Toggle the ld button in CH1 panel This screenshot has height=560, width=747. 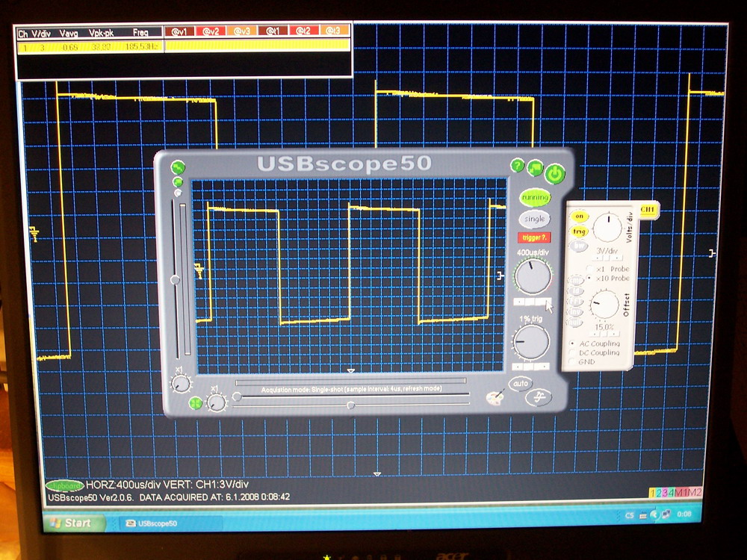click(x=575, y=291)
